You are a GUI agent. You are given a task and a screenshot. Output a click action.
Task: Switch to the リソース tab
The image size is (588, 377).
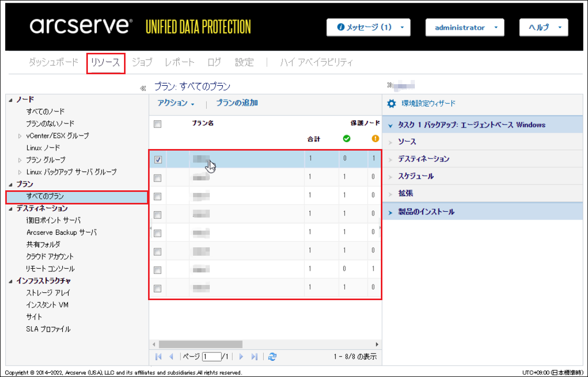point(105,63)
